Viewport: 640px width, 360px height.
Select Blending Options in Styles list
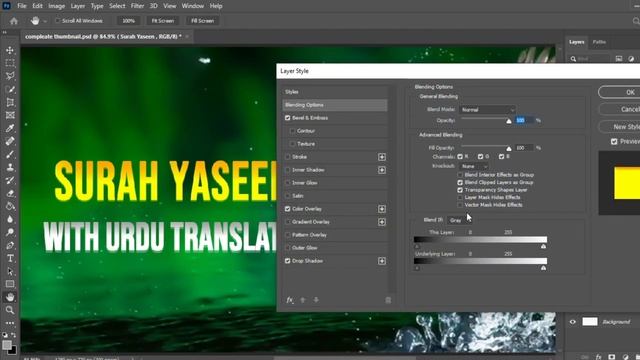tap(335, 105)
